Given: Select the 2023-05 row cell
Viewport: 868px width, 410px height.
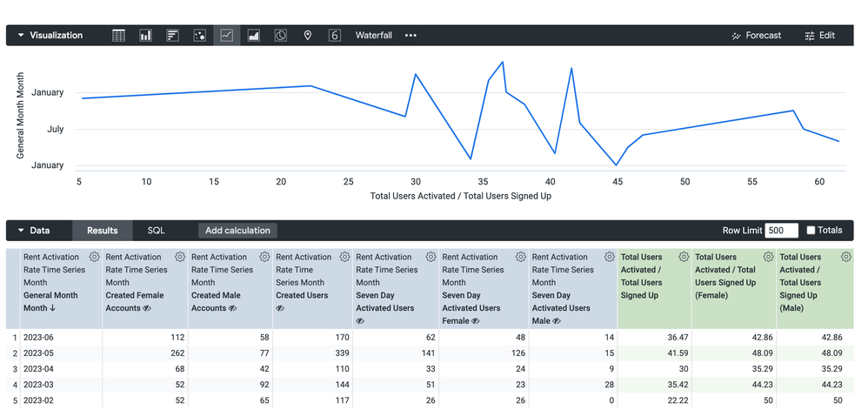Looking at the screenshot, I should tap(61, 353).
